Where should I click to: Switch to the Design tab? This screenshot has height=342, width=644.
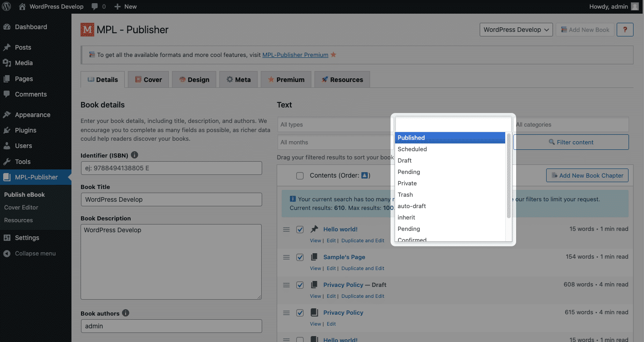(x=194, y=79)
